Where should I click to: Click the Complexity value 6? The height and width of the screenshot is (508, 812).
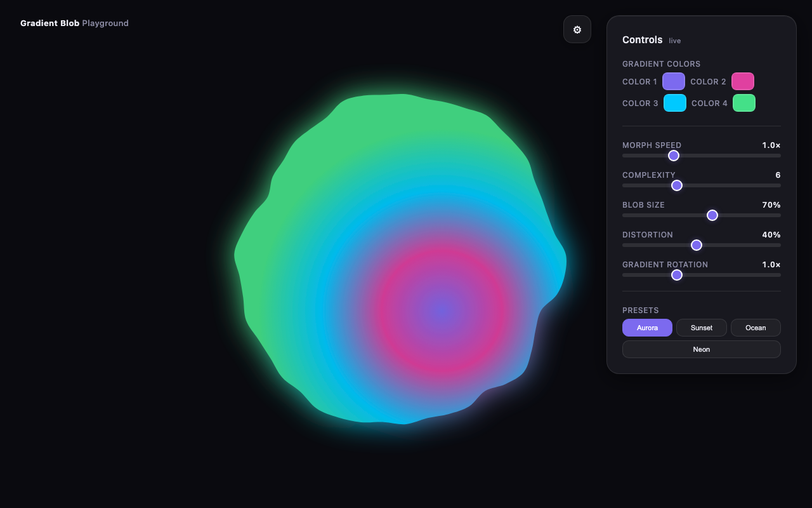[x=778, y=175]
